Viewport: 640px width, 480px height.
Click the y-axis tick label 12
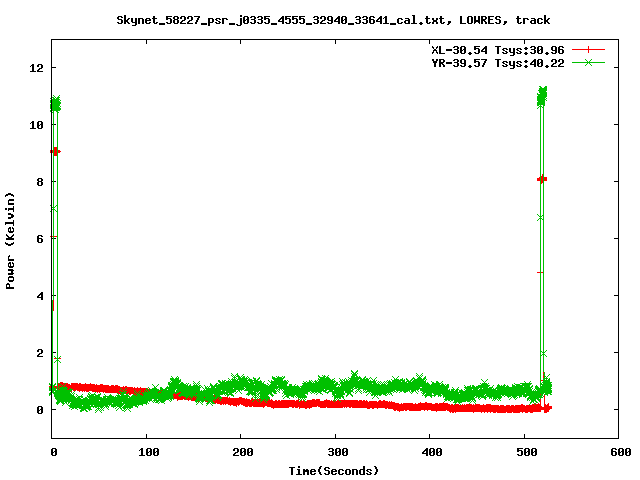click(36, 68)
